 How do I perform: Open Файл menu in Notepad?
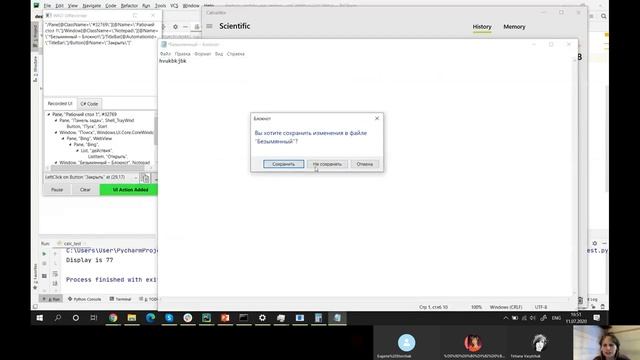coord(165,54)
